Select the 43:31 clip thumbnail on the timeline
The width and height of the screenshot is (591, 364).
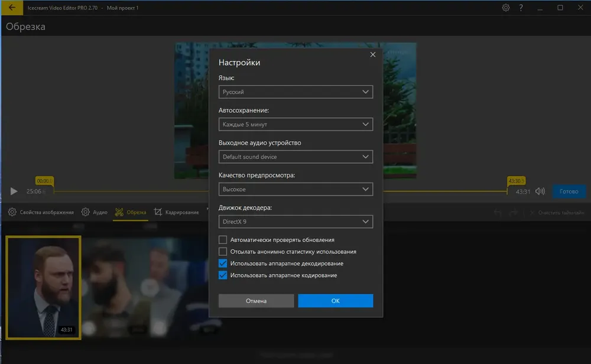pyautogui.click(x=43, y=288)
